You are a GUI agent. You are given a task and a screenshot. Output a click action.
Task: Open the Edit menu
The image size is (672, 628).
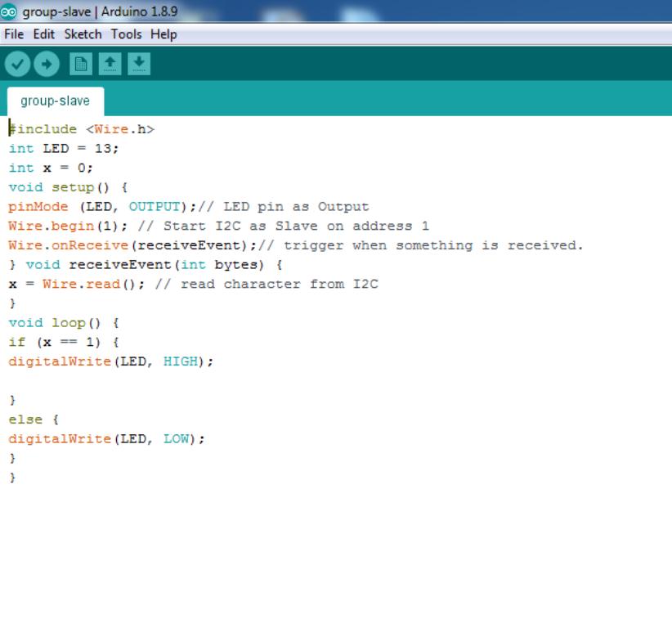(43, 34)
